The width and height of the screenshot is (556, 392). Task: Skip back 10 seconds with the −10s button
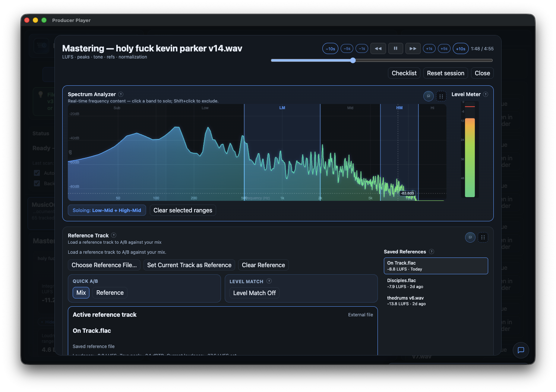330,49
